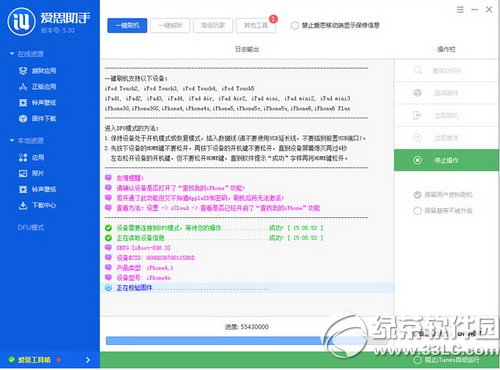The image size is (500, 370).
Task: Click the 立即激活 action
Action: [446, 138]
